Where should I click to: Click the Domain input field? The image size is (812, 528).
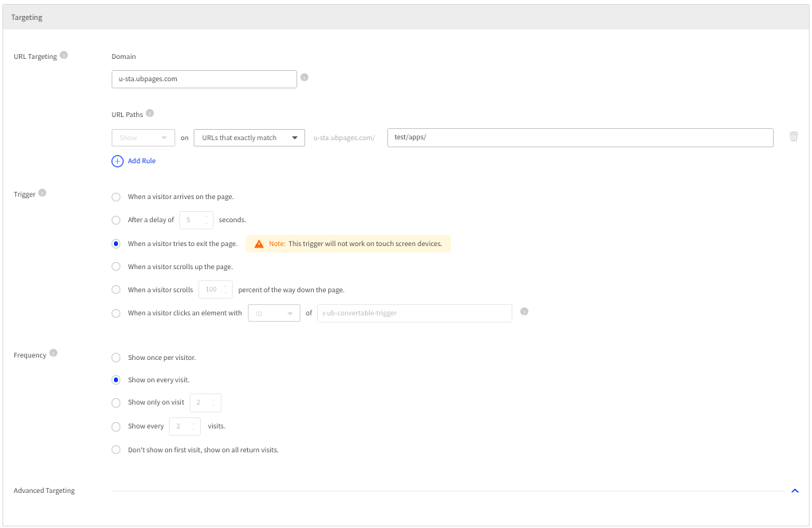204,79
